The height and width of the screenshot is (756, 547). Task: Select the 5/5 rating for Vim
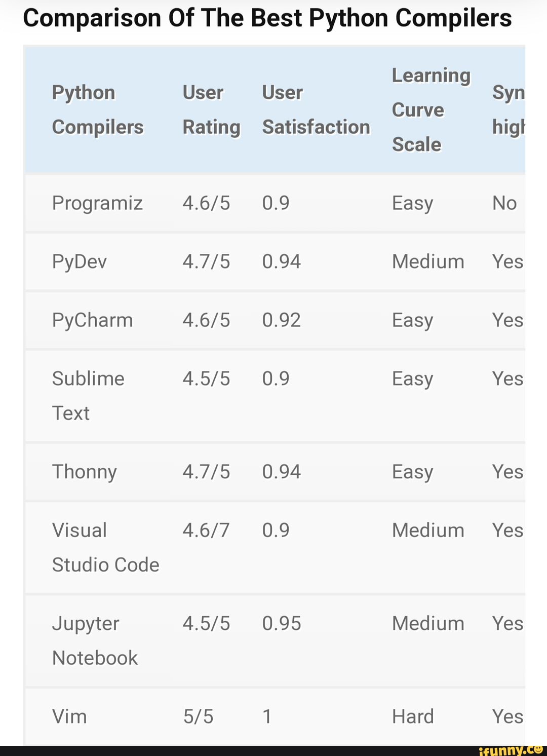click(x=198, y=716)
